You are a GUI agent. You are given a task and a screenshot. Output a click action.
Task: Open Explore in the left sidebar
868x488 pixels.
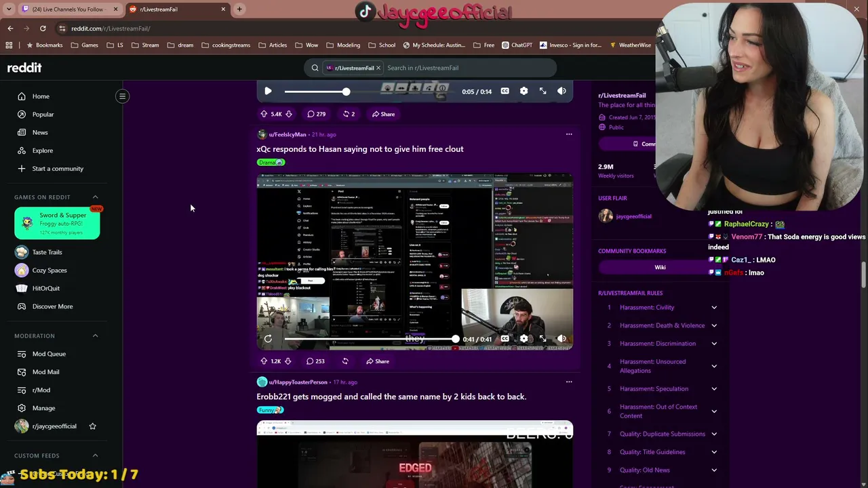(42, 150)
